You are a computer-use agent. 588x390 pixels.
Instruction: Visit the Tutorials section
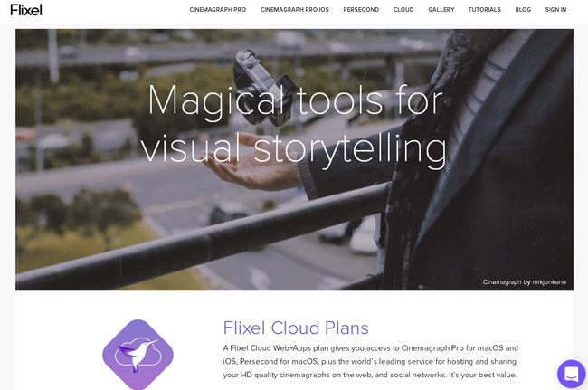(x=484, y=10)
